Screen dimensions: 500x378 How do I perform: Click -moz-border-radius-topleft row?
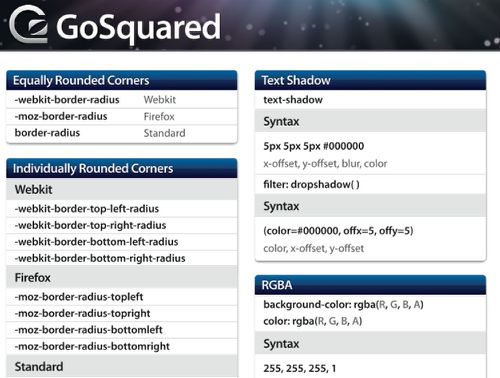click(122, 297)
